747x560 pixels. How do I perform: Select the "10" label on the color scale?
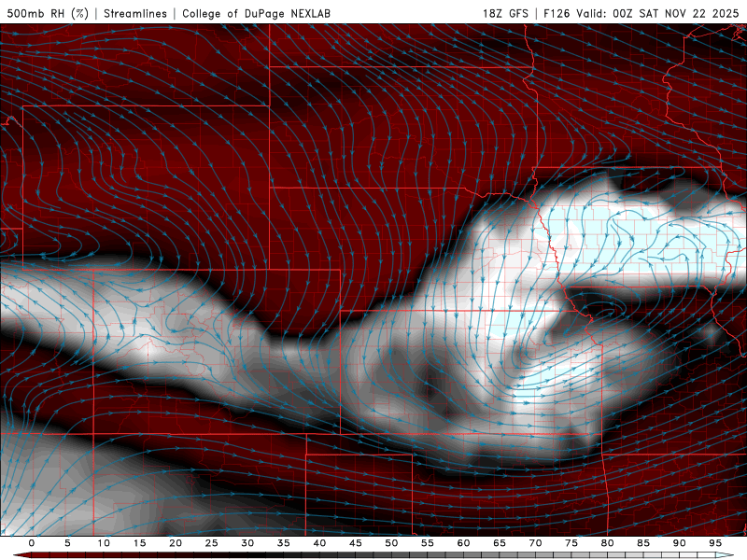(104, 543)
